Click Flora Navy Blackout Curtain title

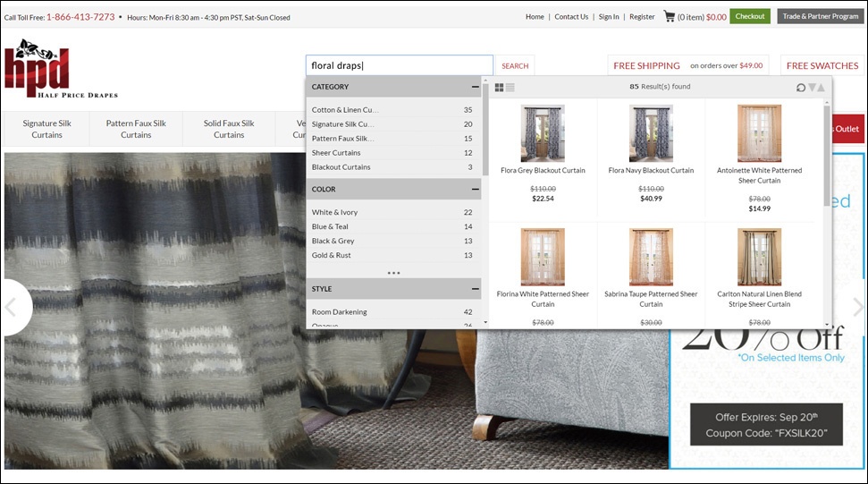(651, 171)
